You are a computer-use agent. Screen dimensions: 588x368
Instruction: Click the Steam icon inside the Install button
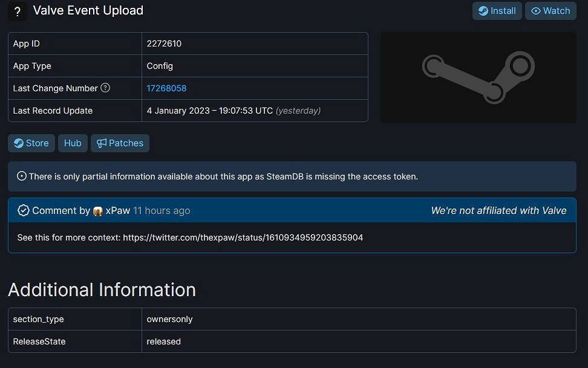click(x=483, y=10)
